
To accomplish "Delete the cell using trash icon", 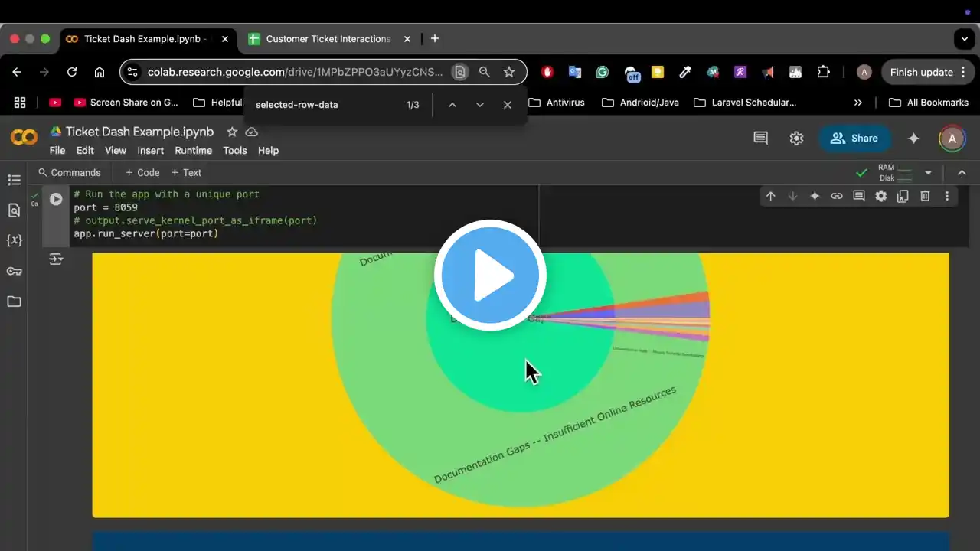I will pyautogui.click(x=925, y=196).
